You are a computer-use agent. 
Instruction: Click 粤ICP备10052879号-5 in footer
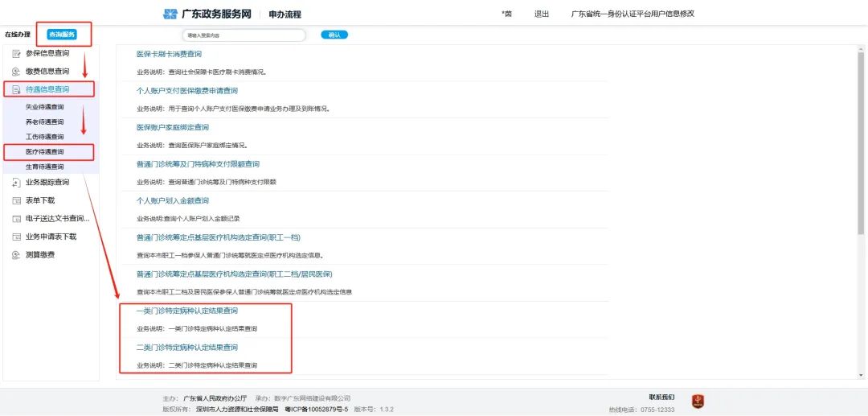coord(316,410)
